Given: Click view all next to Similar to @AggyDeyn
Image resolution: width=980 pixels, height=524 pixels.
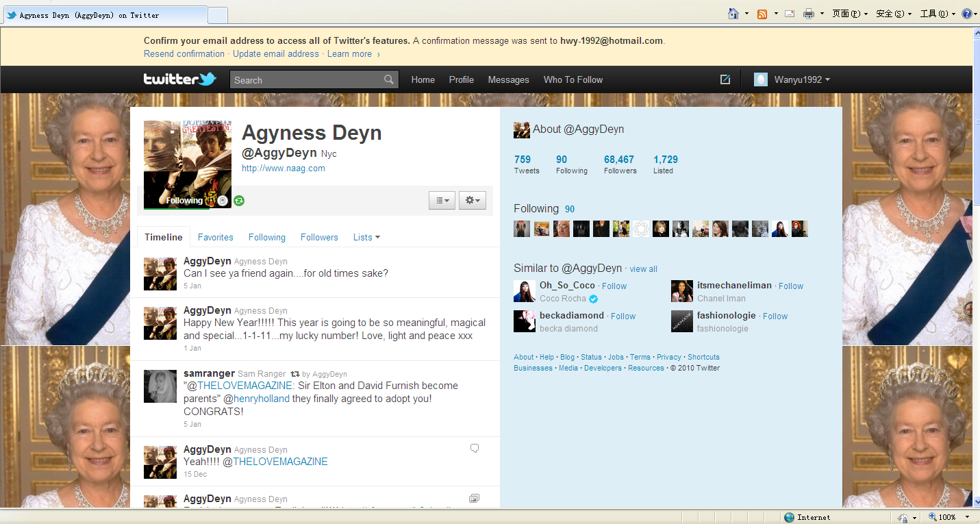Looking at the screenshot, I should (x=644, y=269).
